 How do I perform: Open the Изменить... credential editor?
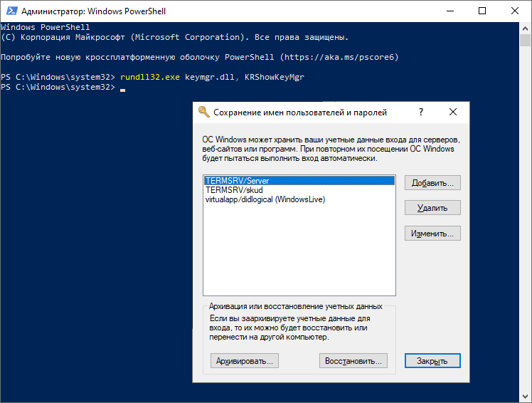tap(432, 234)
